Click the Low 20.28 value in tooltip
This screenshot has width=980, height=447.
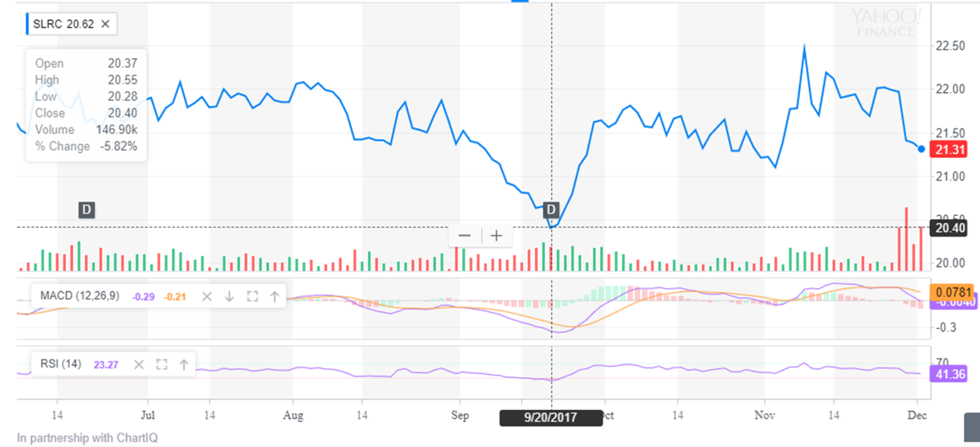tap(122, 97)
